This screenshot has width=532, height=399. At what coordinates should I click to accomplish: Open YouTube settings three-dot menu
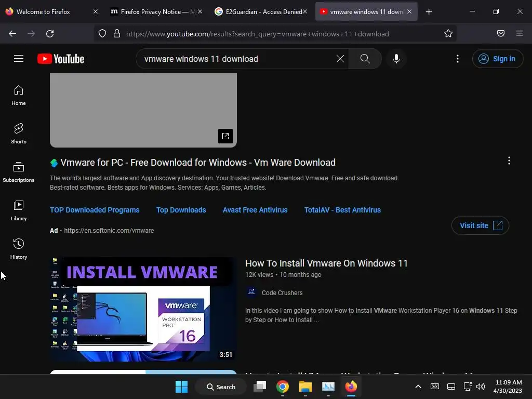click(457, 59)
